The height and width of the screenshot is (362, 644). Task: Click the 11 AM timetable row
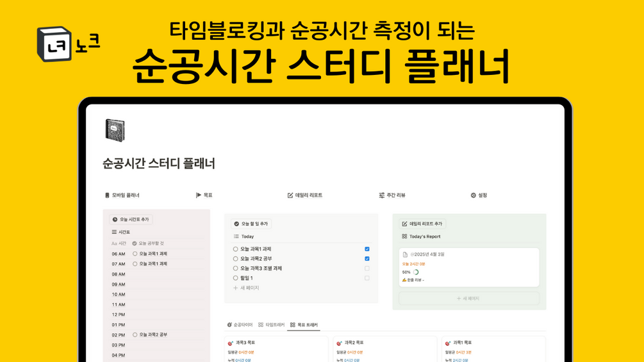click(157, 304)
